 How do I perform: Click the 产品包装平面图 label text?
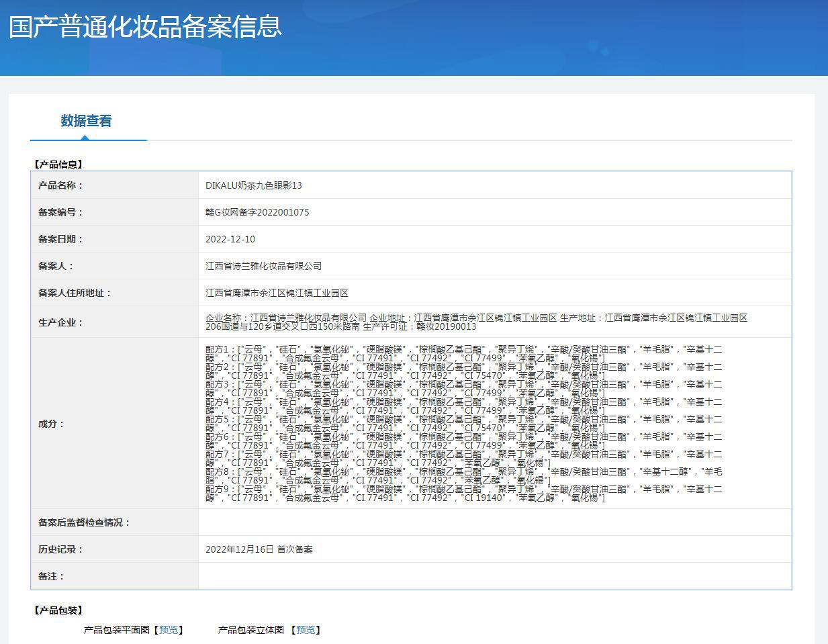tap(117, 630)
